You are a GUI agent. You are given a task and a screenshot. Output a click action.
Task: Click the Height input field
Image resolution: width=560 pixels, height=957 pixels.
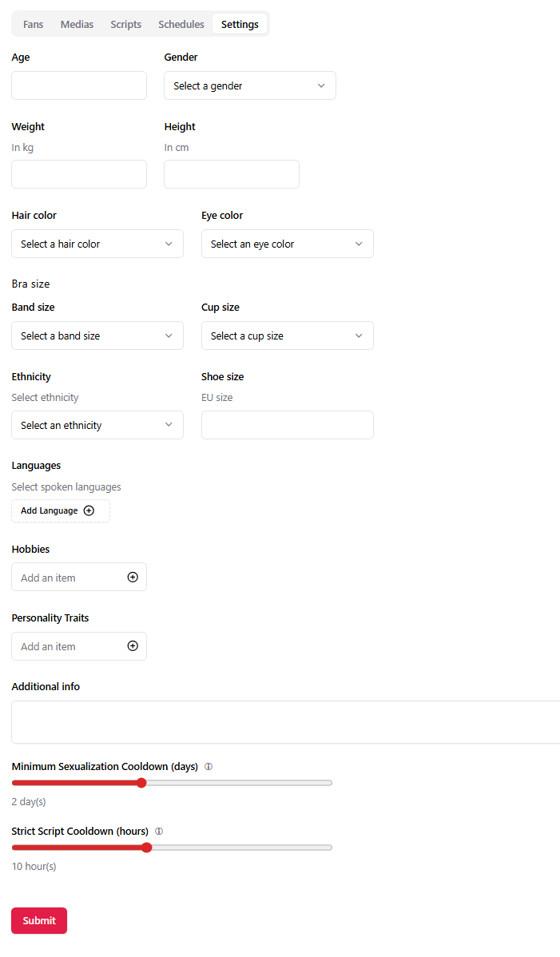tap(232, 175)
